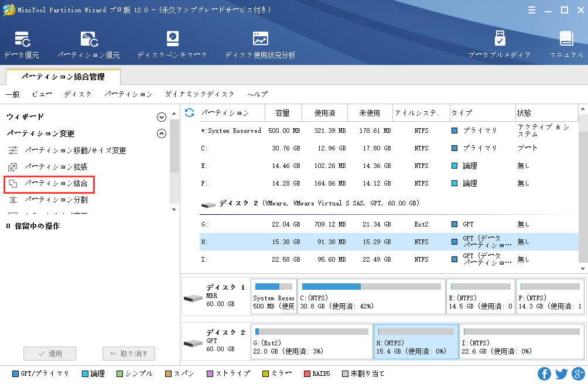Click the side panel scrollbar up arrow
The height and width of the screenshot is (384, 588).
(x=174, y=113)
